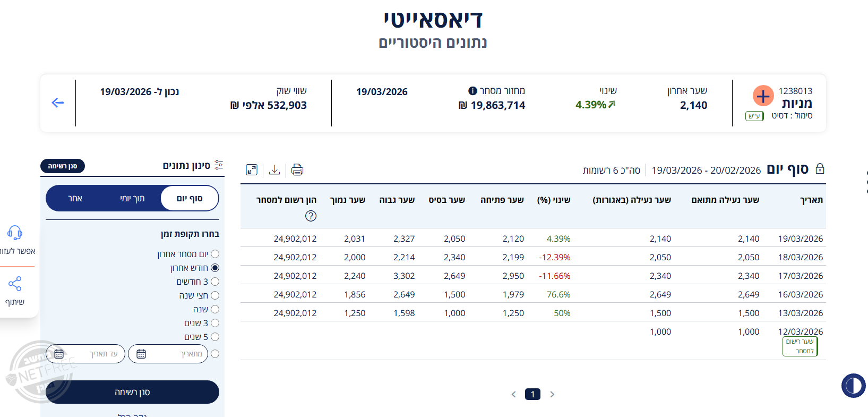The width and height of the screenshot is (868, 417).
Task: Click the download data icon
Action: click(x=274, y=170)
